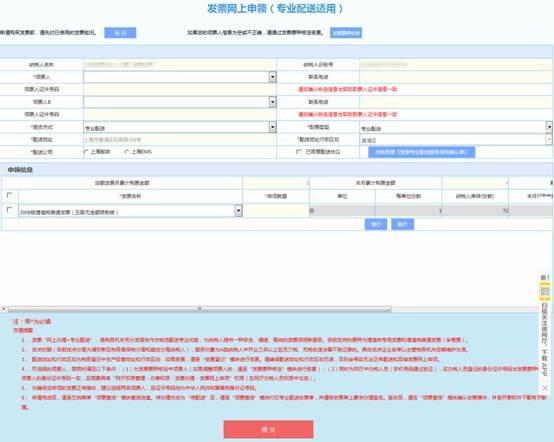The image size is (554, 442).
Task: Click the QR code icon in side panel
Action: (x=545, y=291)
